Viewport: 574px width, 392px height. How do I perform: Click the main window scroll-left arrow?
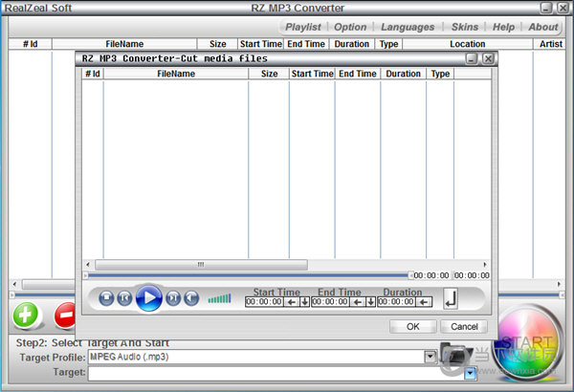coord(14,284)
